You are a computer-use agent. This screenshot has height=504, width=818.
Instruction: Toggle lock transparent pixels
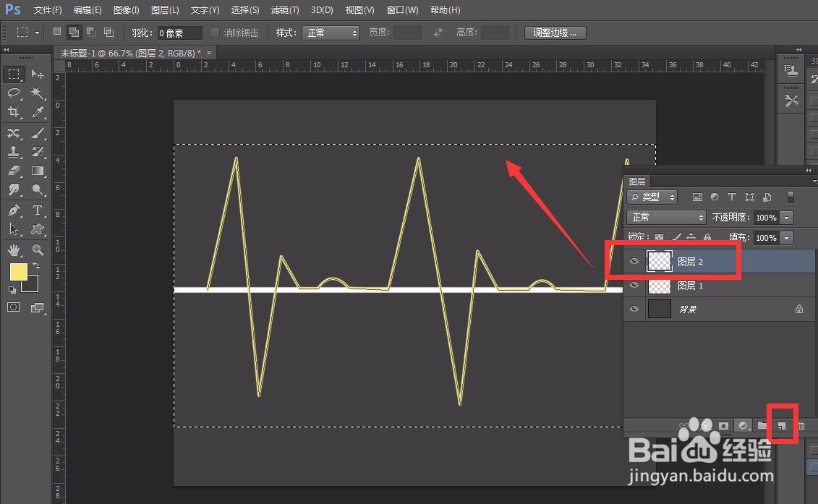pyautogui.click(x=660, y=237)
